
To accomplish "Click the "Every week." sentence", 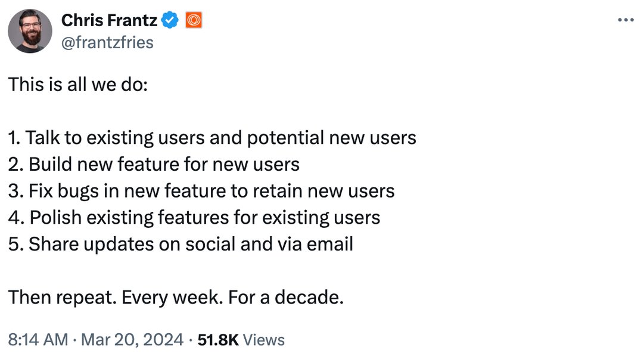I will tap(173, 297).
